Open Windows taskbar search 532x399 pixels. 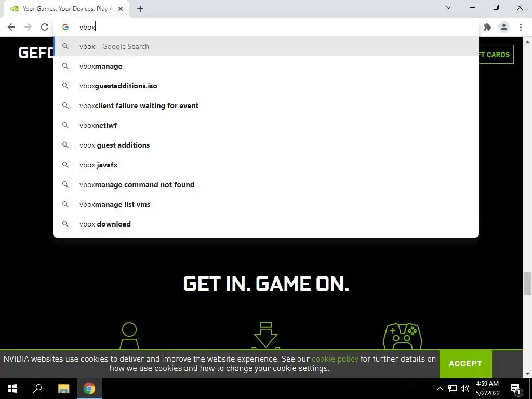coord(37,389)
